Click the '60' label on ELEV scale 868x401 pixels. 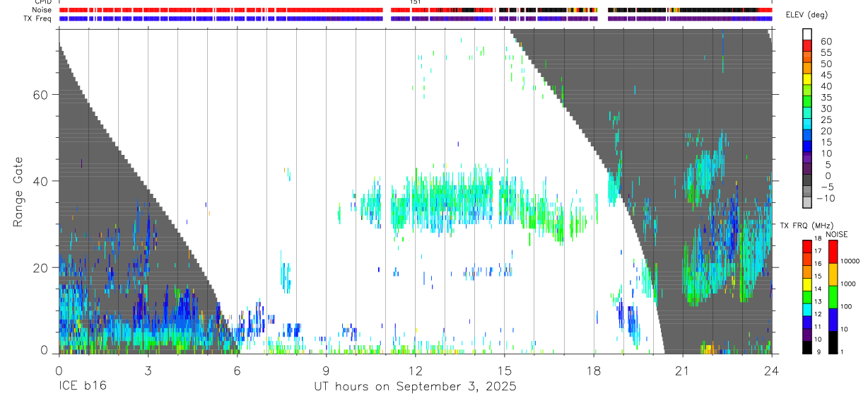pos(826,41)
